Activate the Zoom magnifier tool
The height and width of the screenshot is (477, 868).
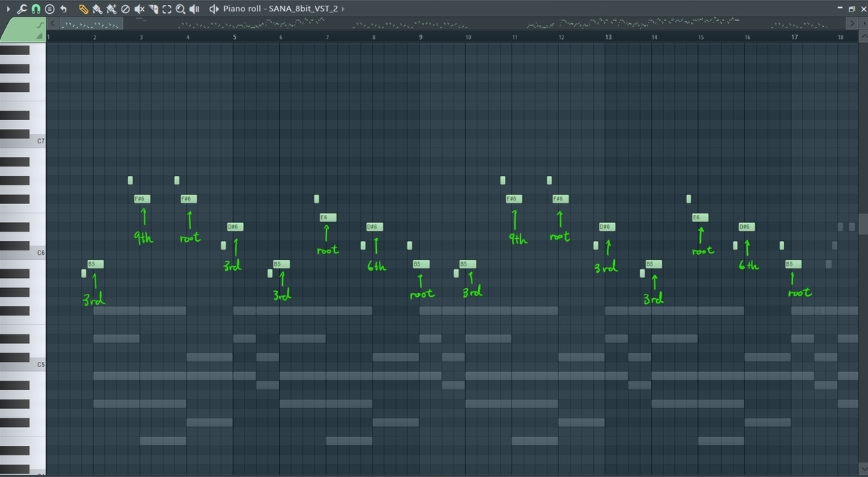180,9
